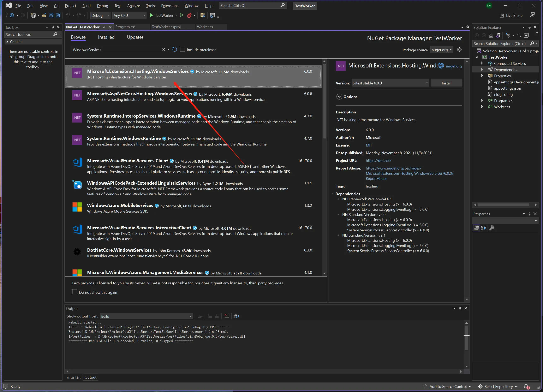The image size is (543, 392).
Task: Open the Debug configuration dropdown
Action: point(100,15)
